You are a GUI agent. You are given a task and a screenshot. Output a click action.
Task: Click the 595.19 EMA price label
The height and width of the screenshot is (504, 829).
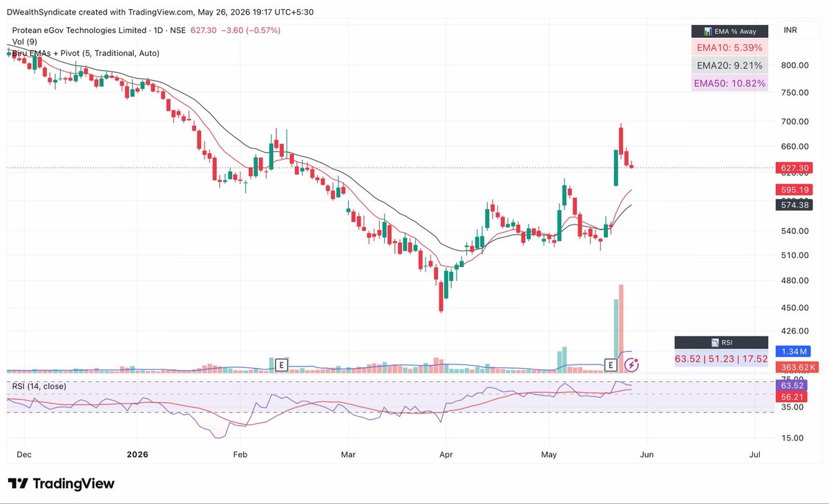pyautogui.click(x=792, y=189)
